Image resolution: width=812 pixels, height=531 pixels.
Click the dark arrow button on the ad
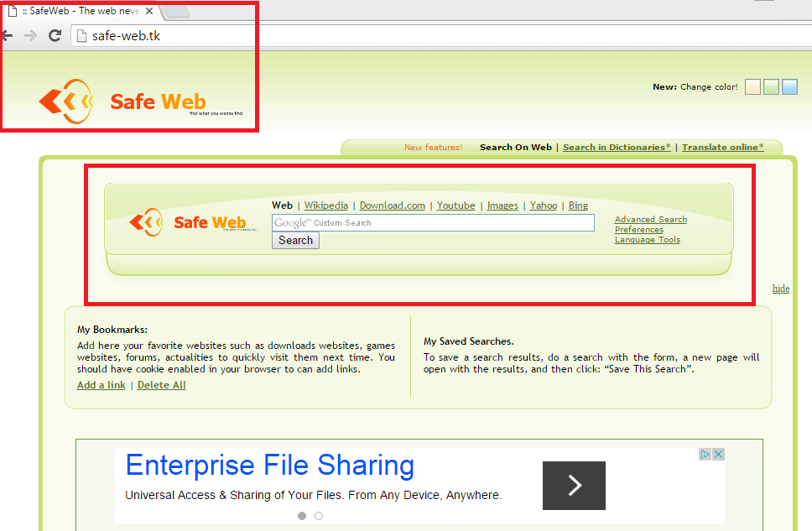(x=574, y=485)
